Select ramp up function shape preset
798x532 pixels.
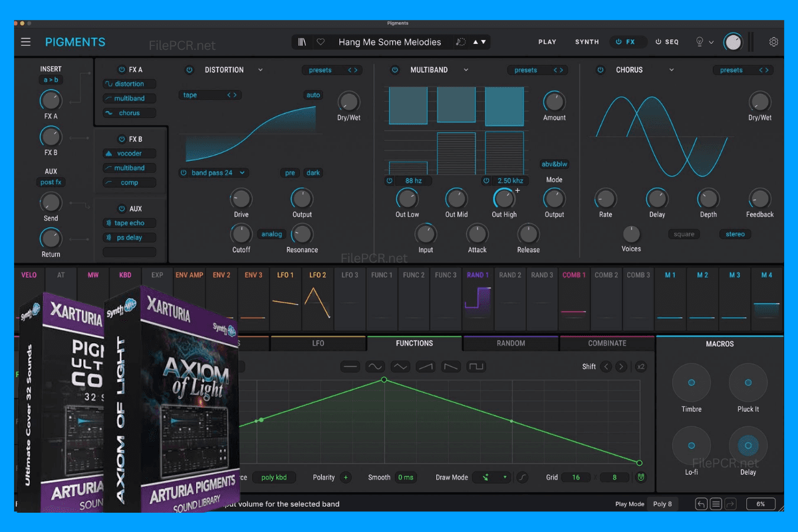(426, 366)
